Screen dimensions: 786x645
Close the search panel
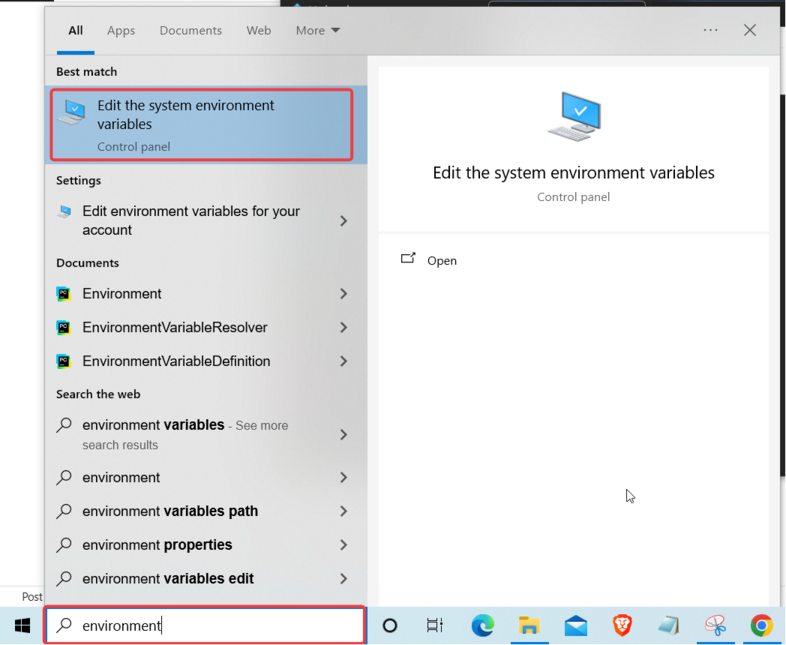coord(750,30)
